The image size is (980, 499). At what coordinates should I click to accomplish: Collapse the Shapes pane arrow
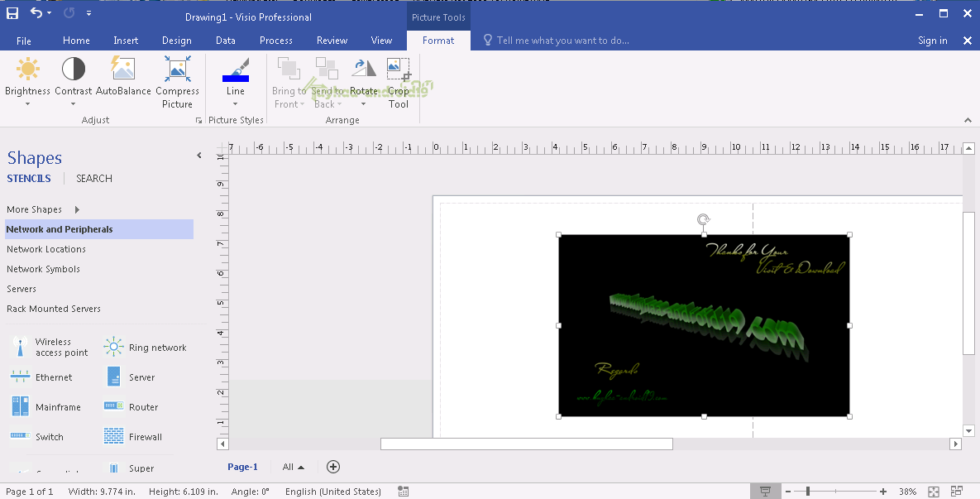198,155
